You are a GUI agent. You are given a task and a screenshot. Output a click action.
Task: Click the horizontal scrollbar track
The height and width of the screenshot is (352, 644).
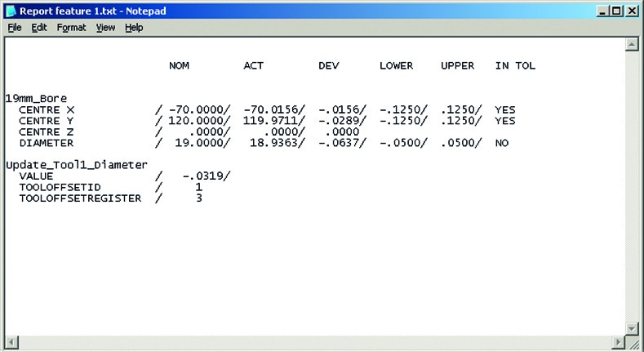(314, 341)
